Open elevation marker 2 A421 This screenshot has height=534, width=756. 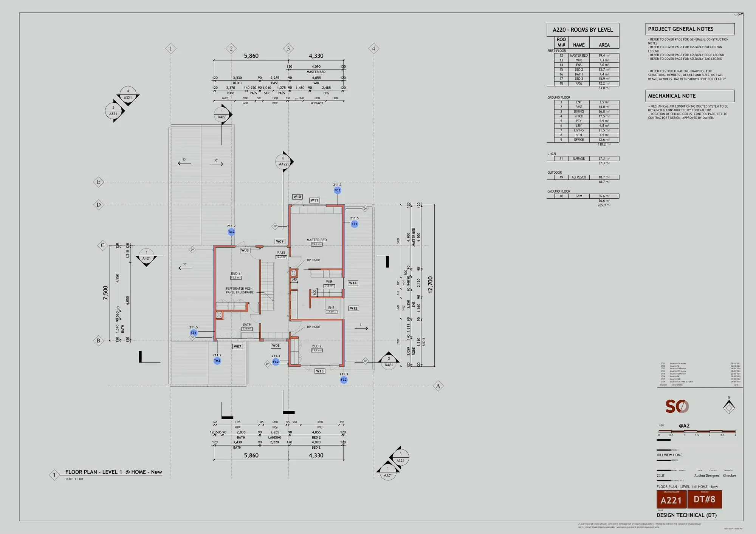pos(389,361)
